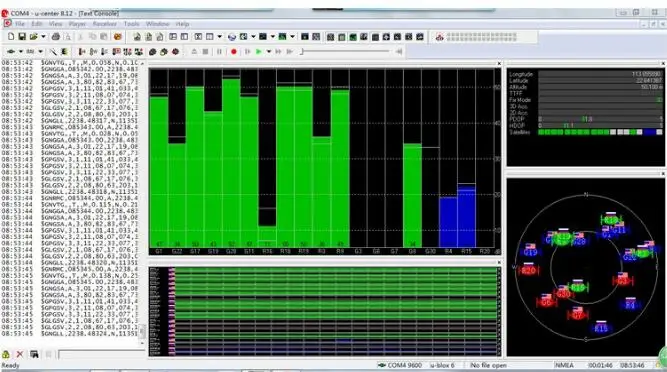This screenshot has width=667, height=372.
Task: Close the Longitude/Latitude data panel
Action: (x=663, y=64)
